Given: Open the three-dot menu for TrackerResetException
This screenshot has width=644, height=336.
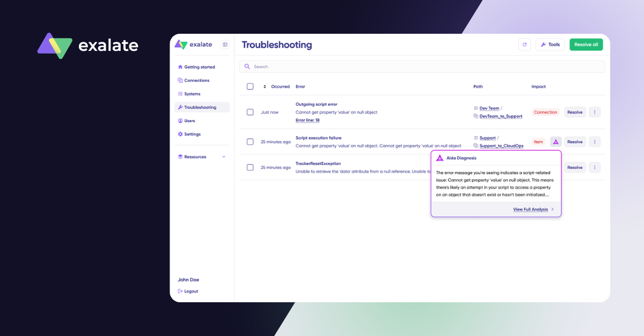Looking at the screenshot, I should (595, 167).
